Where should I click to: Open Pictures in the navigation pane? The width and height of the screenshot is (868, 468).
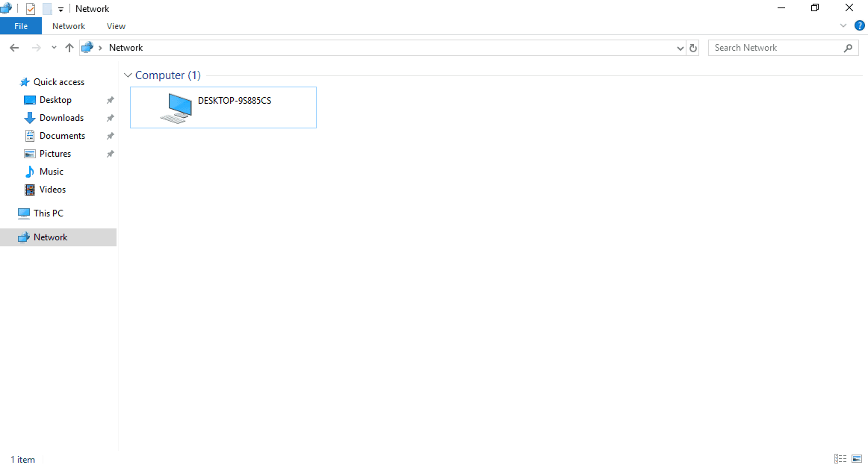[x=55, y=154]
